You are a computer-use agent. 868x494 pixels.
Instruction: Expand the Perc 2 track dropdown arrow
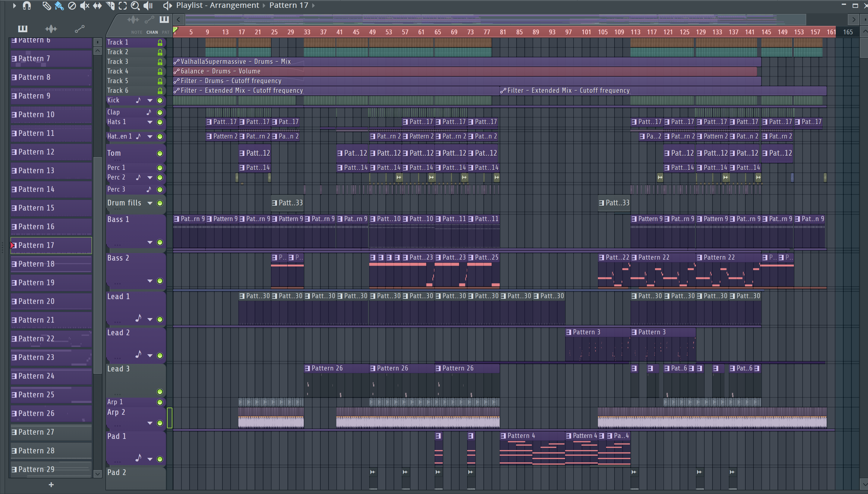pos(150,177)
